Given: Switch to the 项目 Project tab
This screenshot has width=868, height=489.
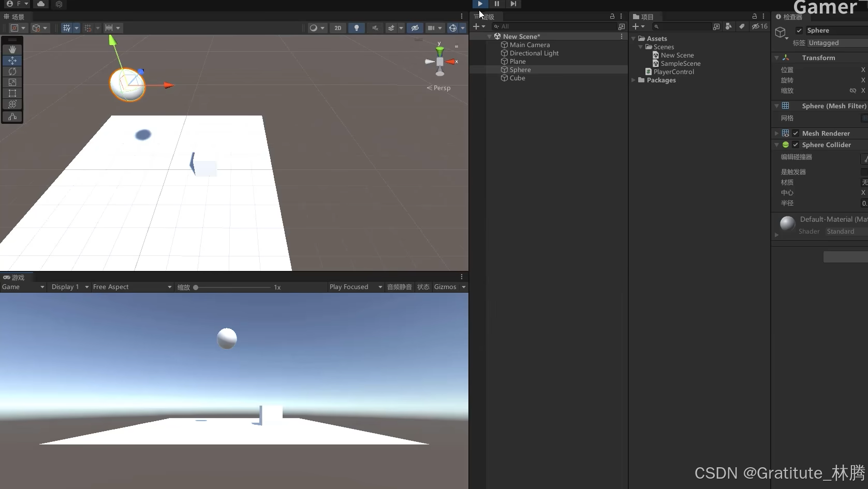Looking at the screenshot, I should (643, 16).
